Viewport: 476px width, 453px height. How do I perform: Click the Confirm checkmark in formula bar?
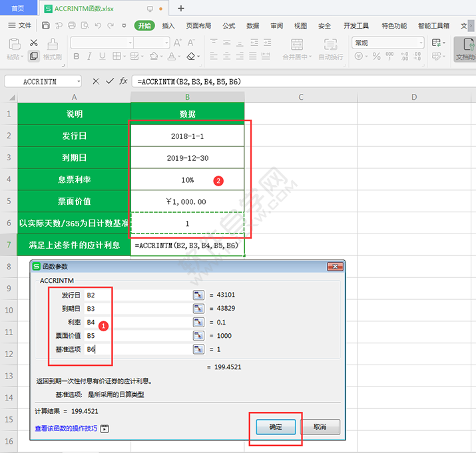(110, 81)
